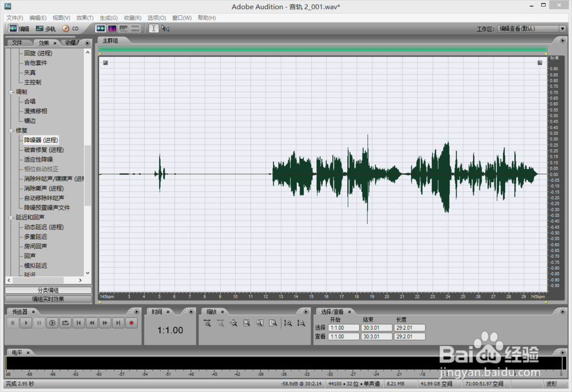Image resolution: width=572 pixels, height=392 pixels.
Task: Open the CD view
Action: coord(71,29)
